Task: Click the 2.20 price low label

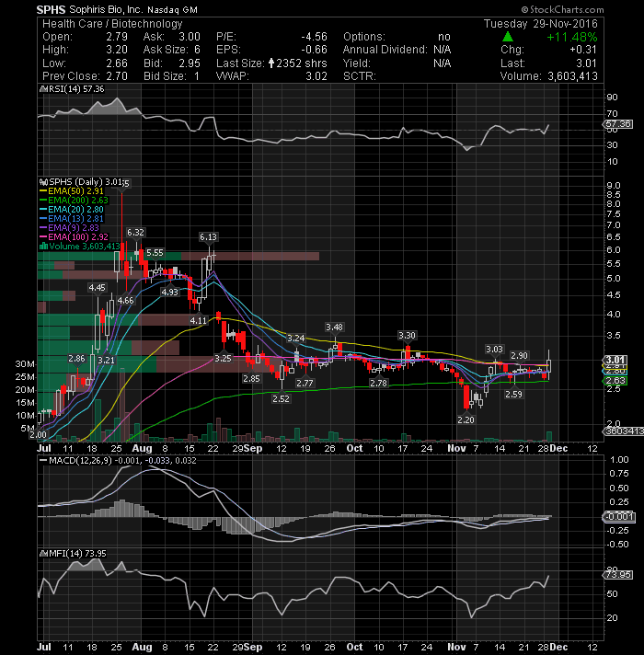Action: (466, 419)
